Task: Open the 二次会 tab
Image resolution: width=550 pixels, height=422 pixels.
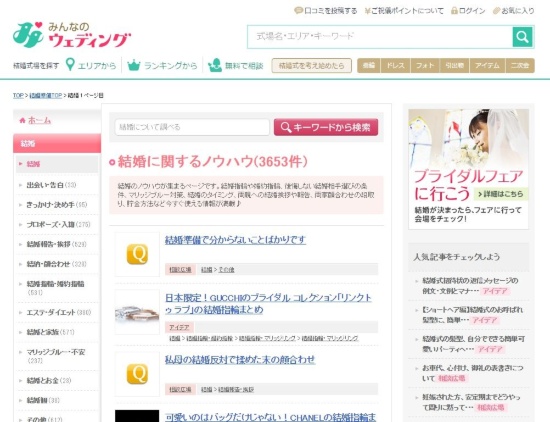Action: [520, 66]
